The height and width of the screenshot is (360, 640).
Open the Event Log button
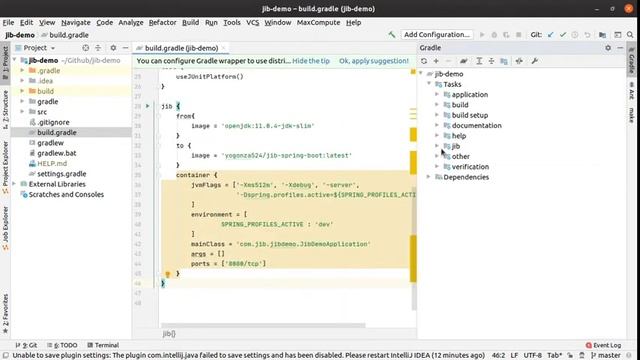point(603,345)
